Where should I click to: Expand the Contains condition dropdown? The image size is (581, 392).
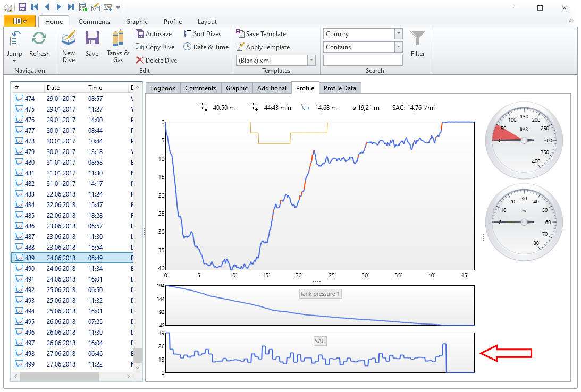coord(399,47)
